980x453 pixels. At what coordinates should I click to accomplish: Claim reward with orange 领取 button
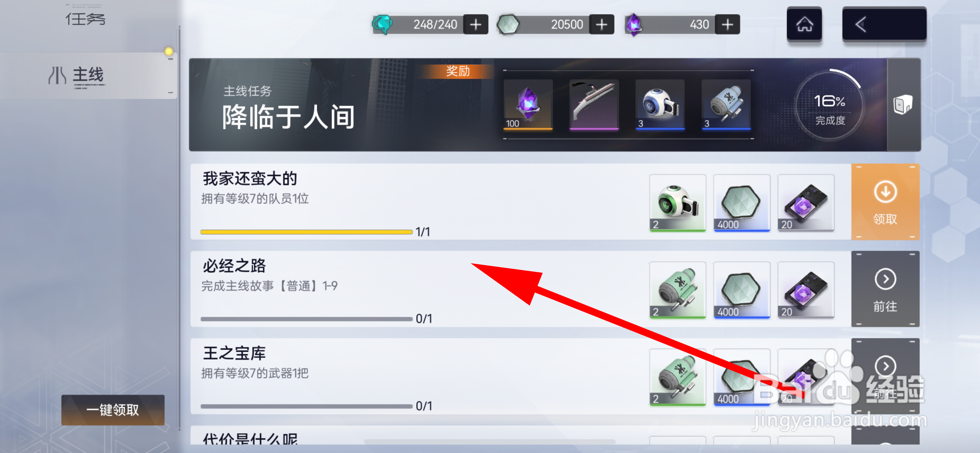(x=885, y=201)
